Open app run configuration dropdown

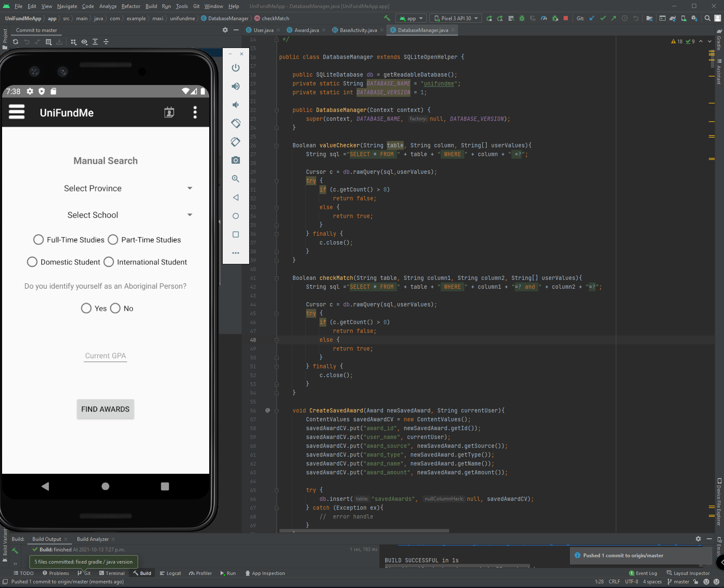coord(411,18)
